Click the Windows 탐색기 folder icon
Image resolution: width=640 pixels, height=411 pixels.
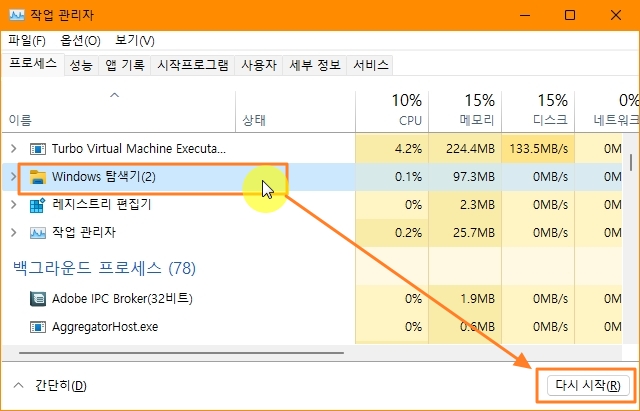point(38,177)
